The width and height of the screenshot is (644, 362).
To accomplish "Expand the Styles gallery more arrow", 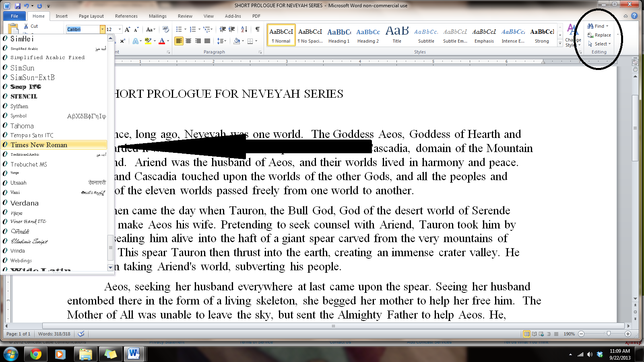I will [x=560, y=43].
